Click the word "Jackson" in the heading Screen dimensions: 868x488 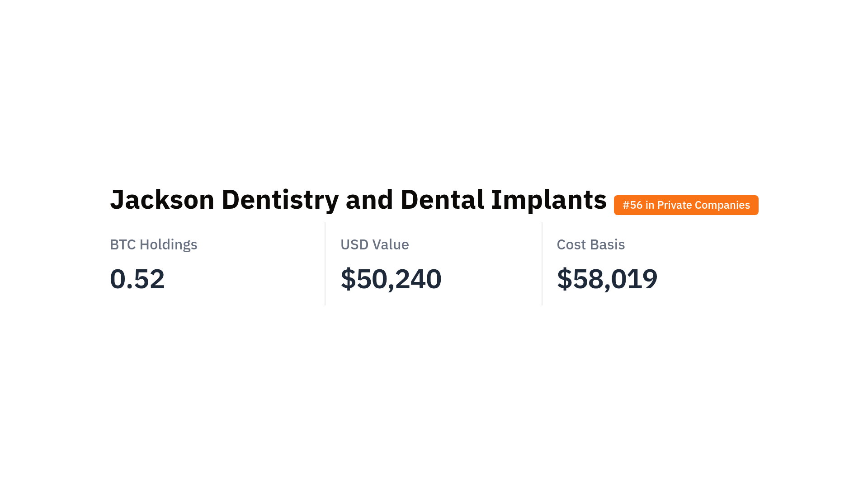(162, 200)
